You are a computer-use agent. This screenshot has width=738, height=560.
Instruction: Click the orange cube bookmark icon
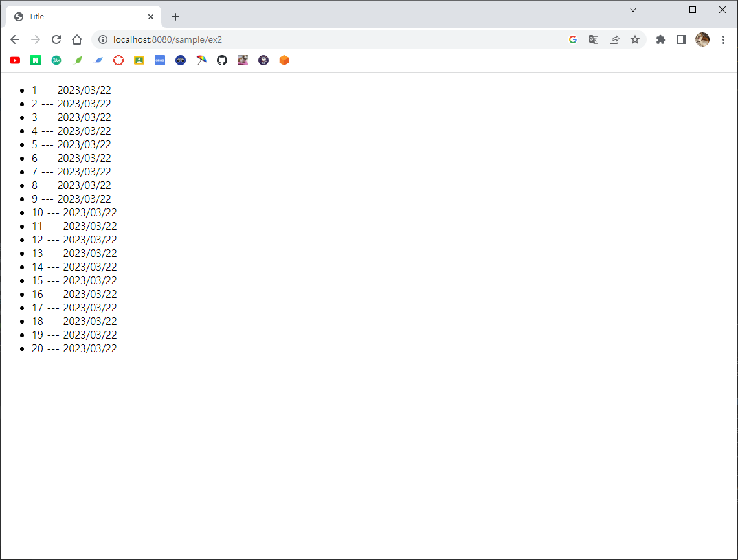(x=284, y=60)
